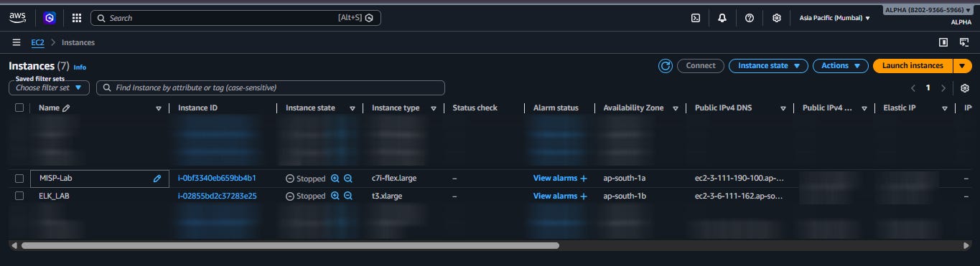Open instance ID i-02855bd2c37283e25

point(218,196)
